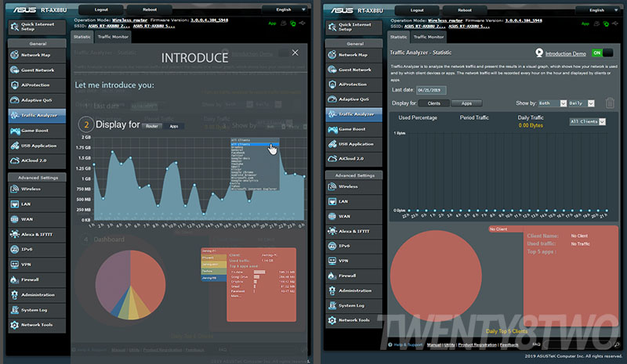Viewport: 627px width, 364px height.
Task: Open LAN settings in the left screenshot sidebar
Action: pos(37,204)
